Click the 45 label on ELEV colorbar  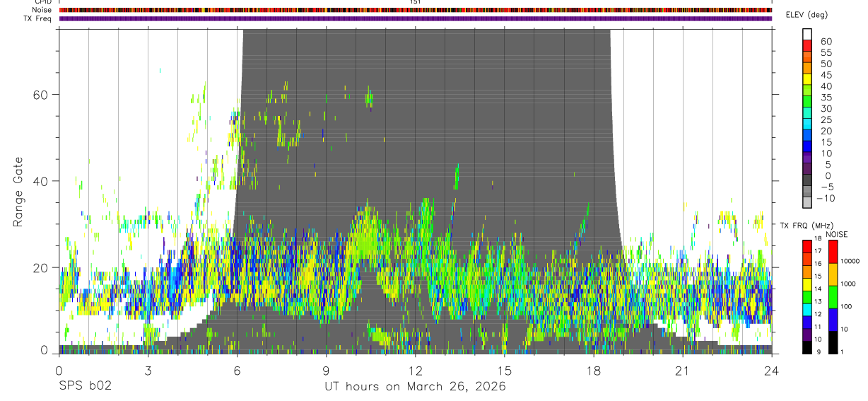click(x=825, y=75)
